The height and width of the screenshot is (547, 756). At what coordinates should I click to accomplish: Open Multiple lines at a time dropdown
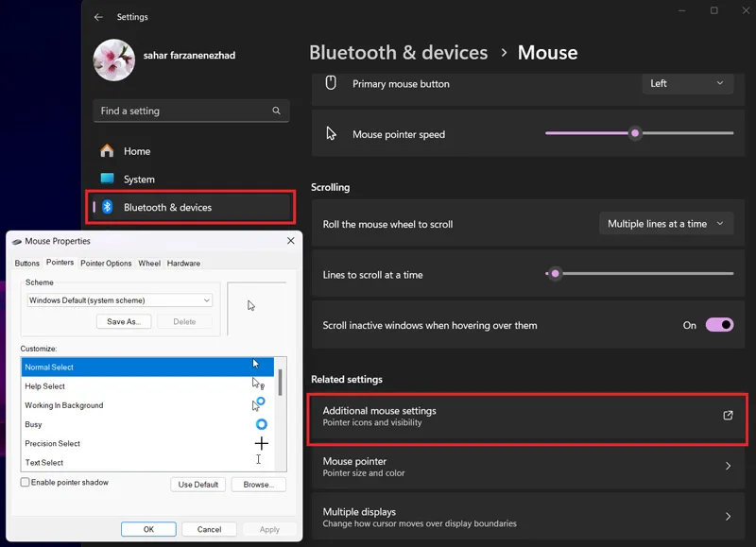(666, 224)
